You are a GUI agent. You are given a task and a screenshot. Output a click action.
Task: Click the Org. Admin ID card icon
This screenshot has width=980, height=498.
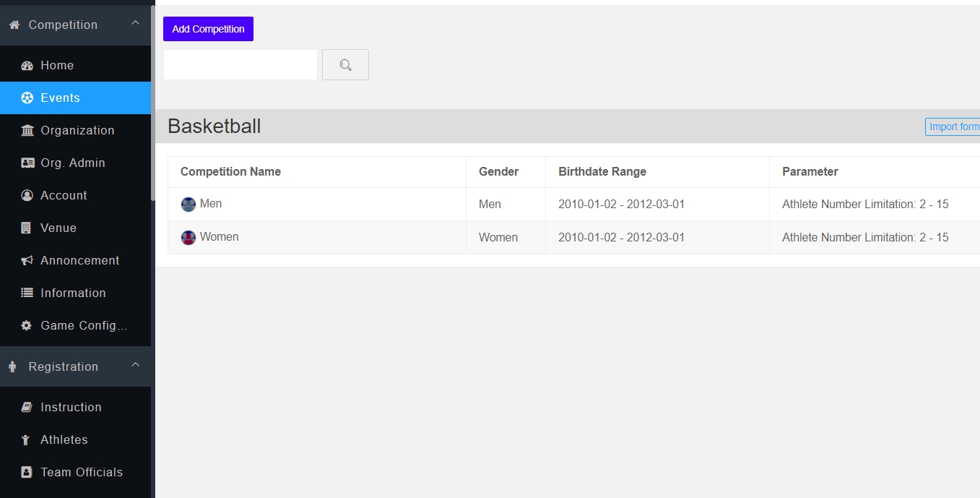click(27, 163)
